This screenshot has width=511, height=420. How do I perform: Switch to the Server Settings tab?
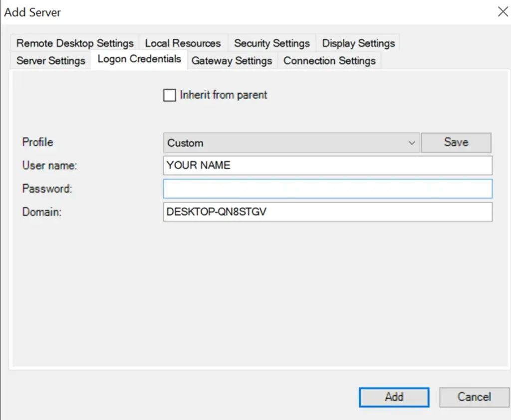pyautogui.click(x=50, y=60)
